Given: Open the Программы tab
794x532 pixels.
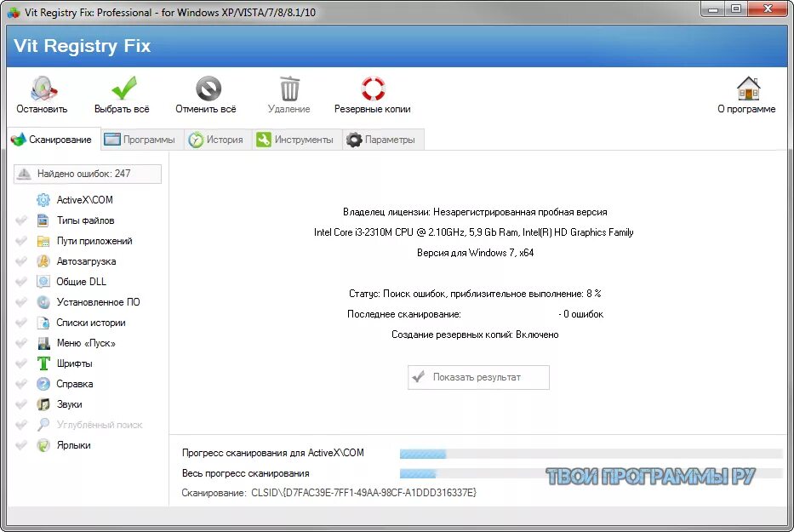Looking at the screenshot, I should click(140, 140).
